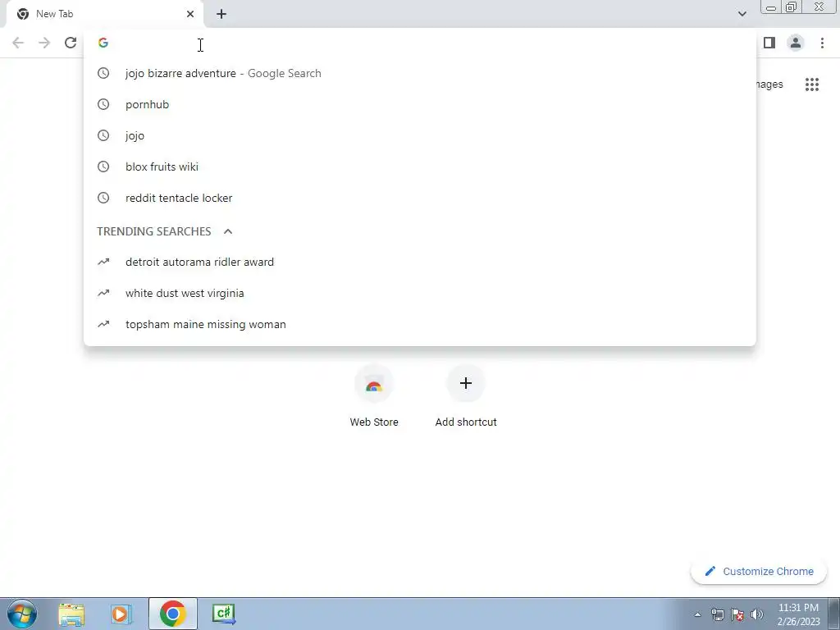This screenshot has width=840, height=630.
Task: Click the clock icon beside 'jojo'
Action: point(103,135)
